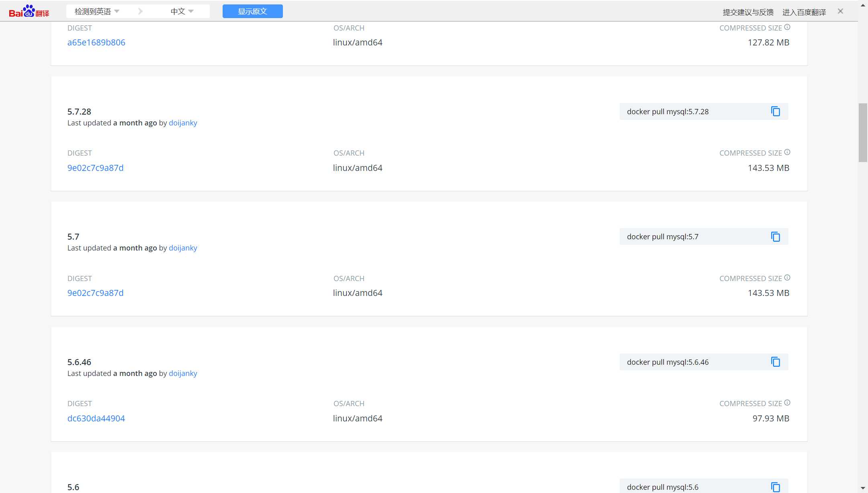Screen dimensions: 868x493
Task: Copy the docker pull mysql:5.6.46 command
Action: [776, 362]
